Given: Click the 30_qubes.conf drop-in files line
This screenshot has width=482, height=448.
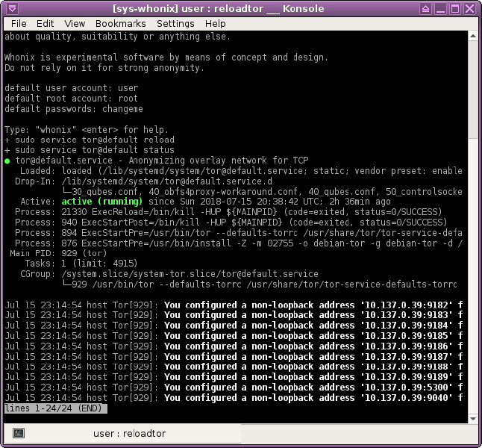Looking at the screenshot, I should 262,191.
